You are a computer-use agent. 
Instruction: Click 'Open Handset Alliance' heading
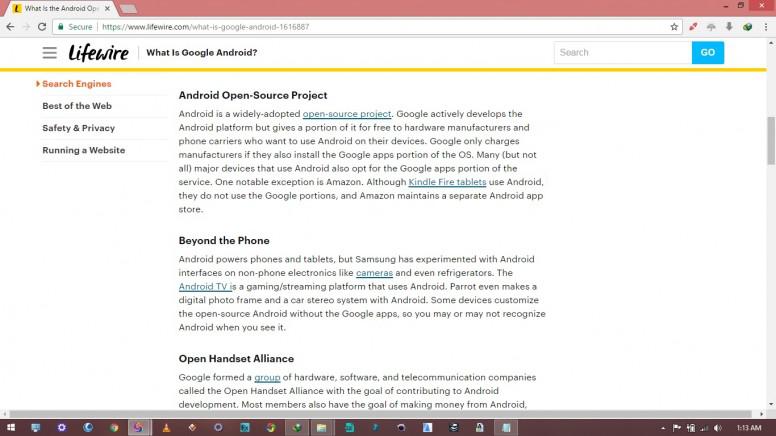tap(236, 359)
